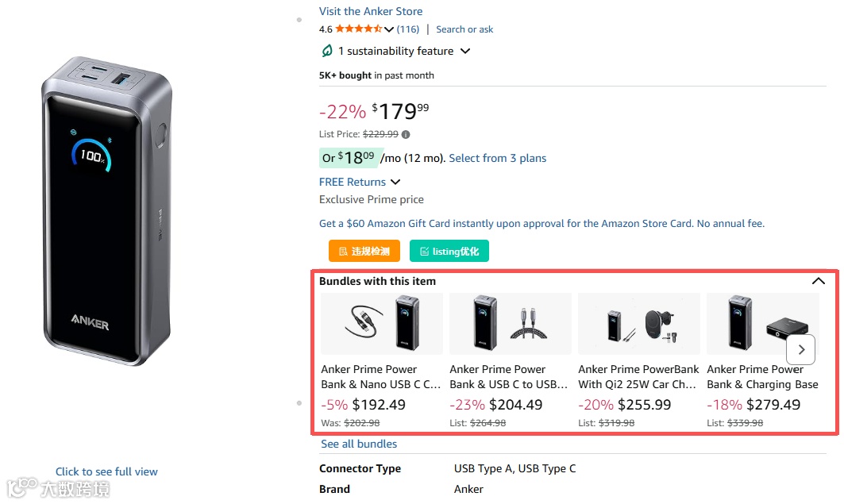Click the Search or ask link

(x=464, y=29)
